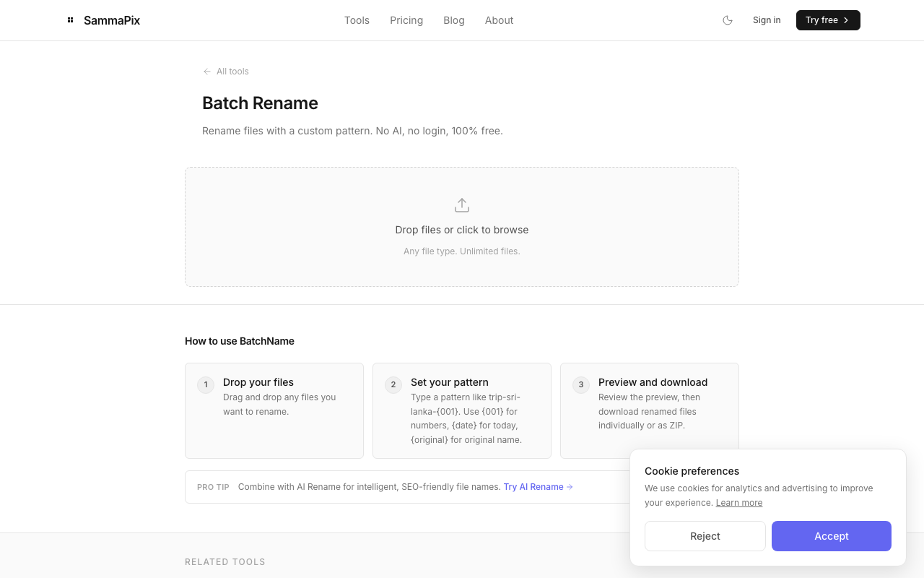
Task: Toggle dark mode moon icon
Action: click(728, 20)
